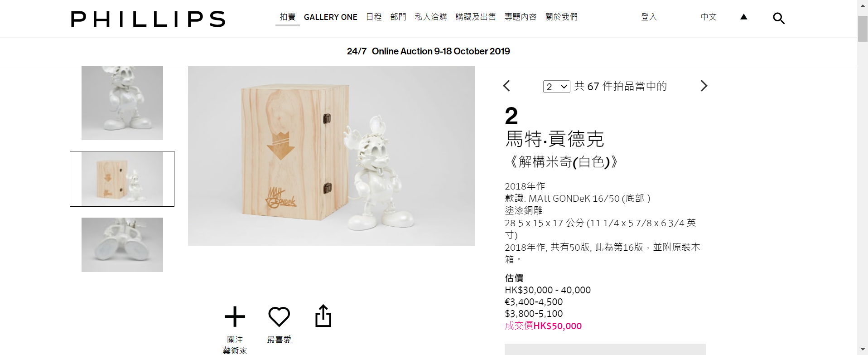Select the figure underside thumbnail
Image resolution: width=868 pixels, height=355 pixels.
(x=122, y=245)
